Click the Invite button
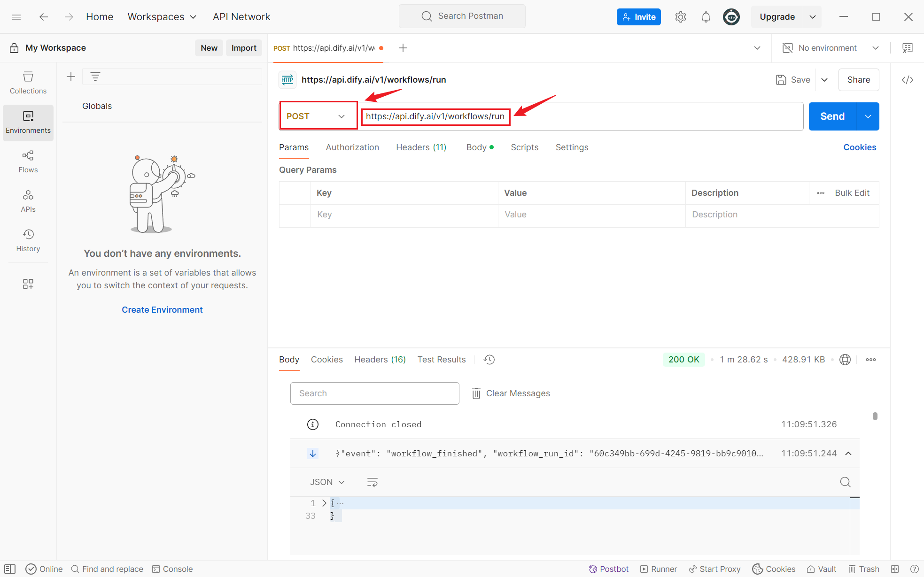The image size is (924, 577). pos(639,17)
